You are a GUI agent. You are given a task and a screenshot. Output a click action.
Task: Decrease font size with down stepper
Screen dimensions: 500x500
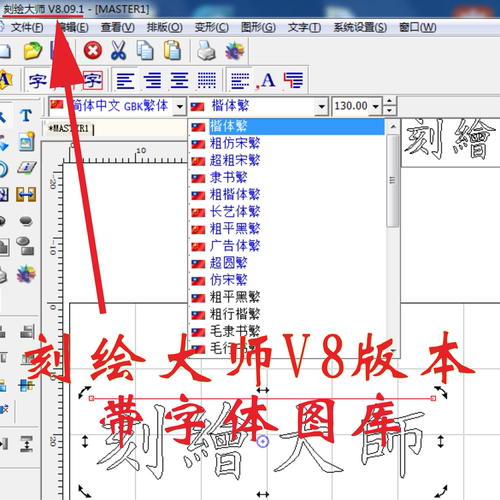click(x=390, y=111)
